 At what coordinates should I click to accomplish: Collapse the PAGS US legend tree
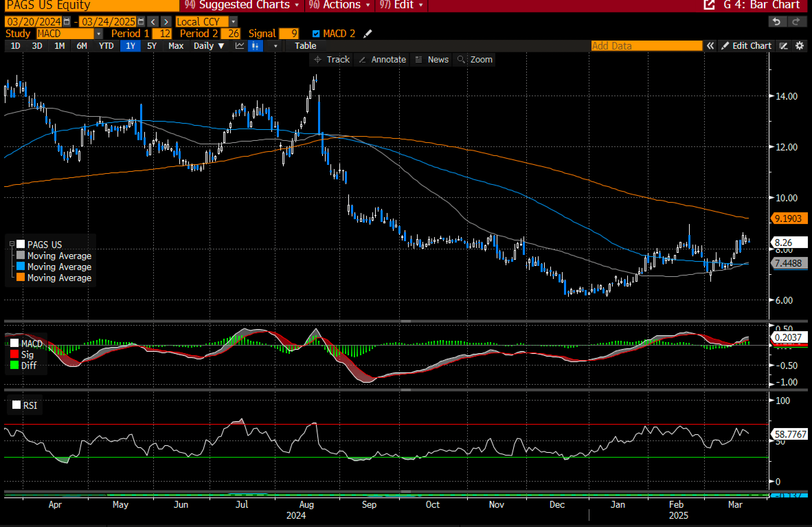pos(12,244)
